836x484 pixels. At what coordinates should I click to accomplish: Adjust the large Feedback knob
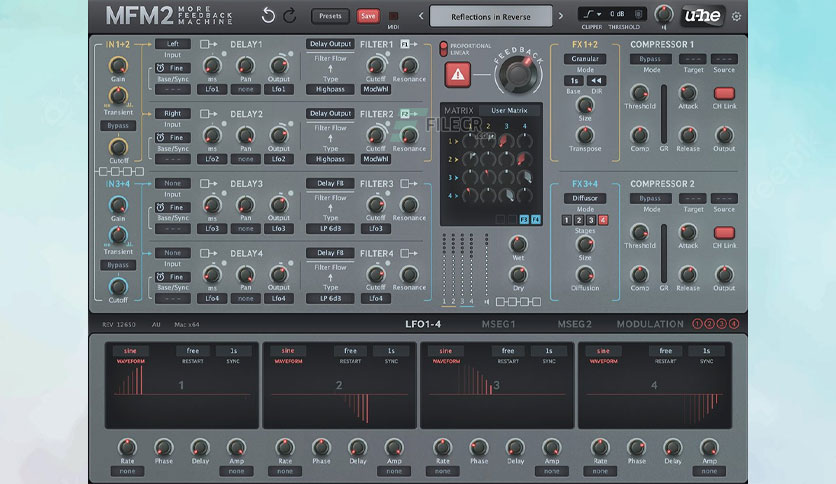518,75
